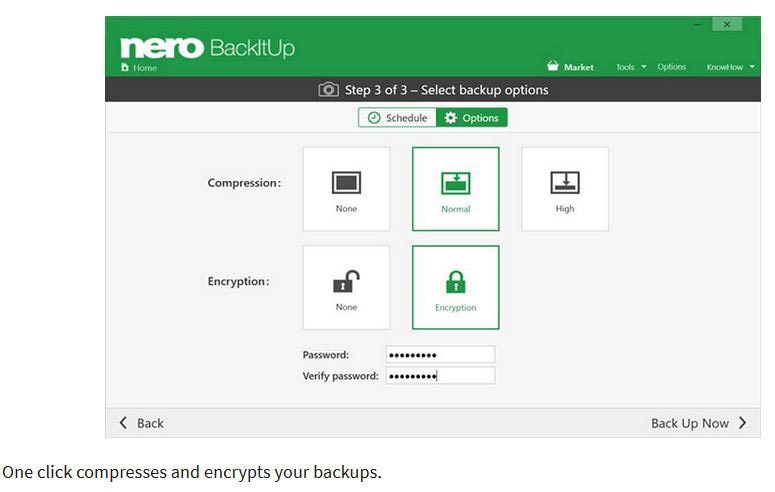Focus the Password input field
775x492 pixels.
[440, 355]
